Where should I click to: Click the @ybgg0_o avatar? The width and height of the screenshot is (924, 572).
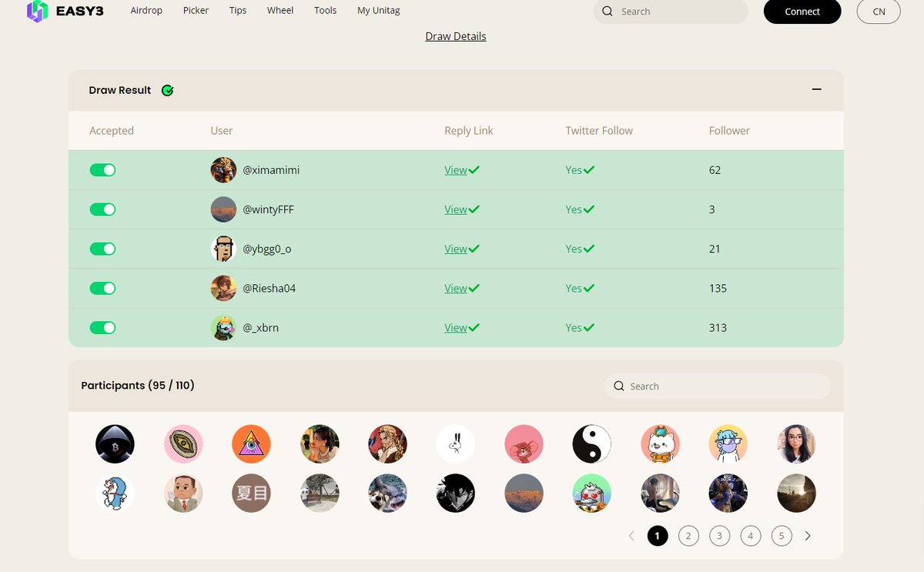(223, 249)
